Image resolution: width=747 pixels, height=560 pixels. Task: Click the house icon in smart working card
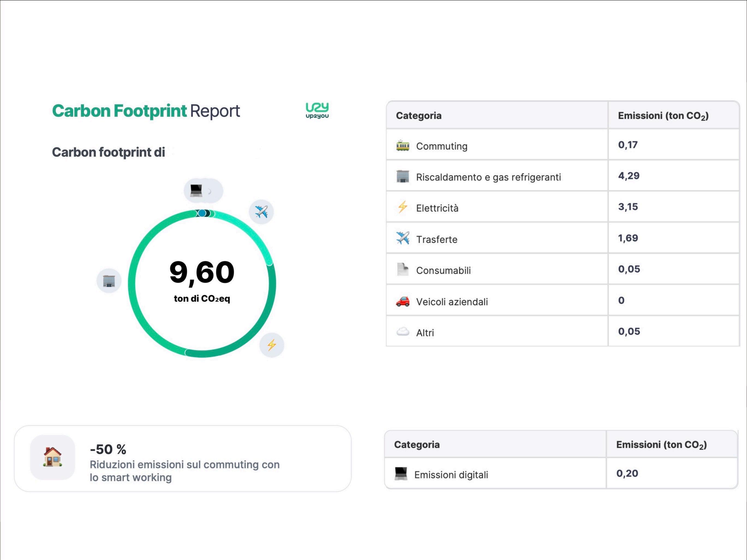(x=53, y=457)
